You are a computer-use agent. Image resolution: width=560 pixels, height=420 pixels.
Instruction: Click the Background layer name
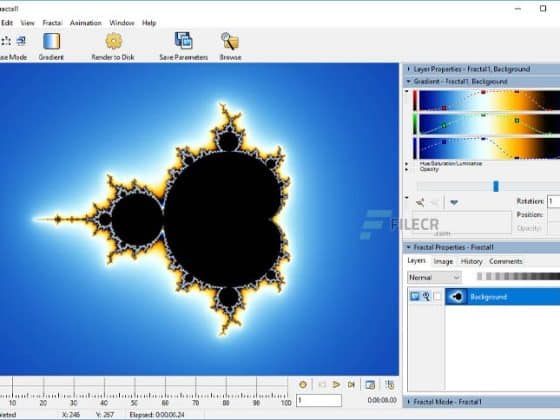(x=488, y=297)
